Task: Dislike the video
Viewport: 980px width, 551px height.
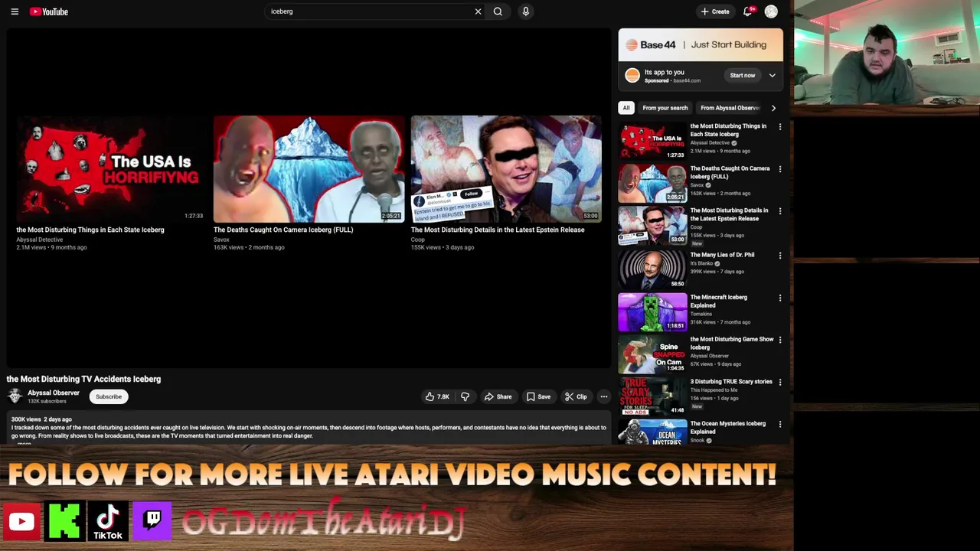Action: click(x=465, y=396)
